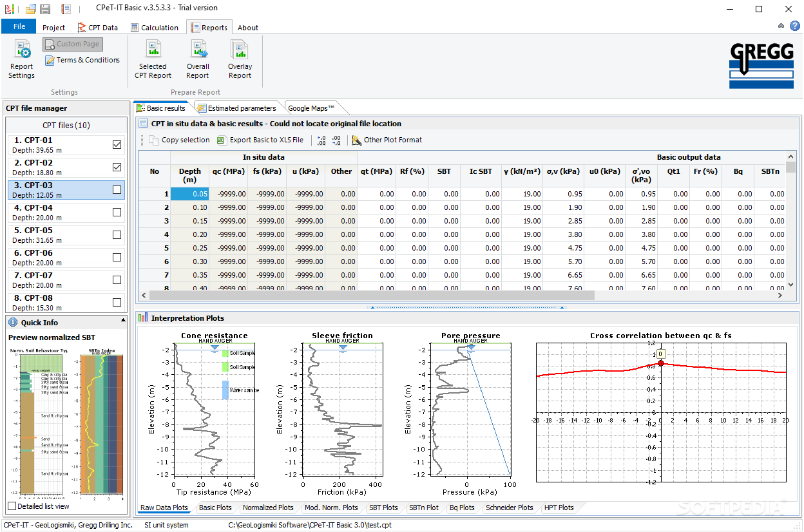Click the Quick Info icon

(13, 322)
